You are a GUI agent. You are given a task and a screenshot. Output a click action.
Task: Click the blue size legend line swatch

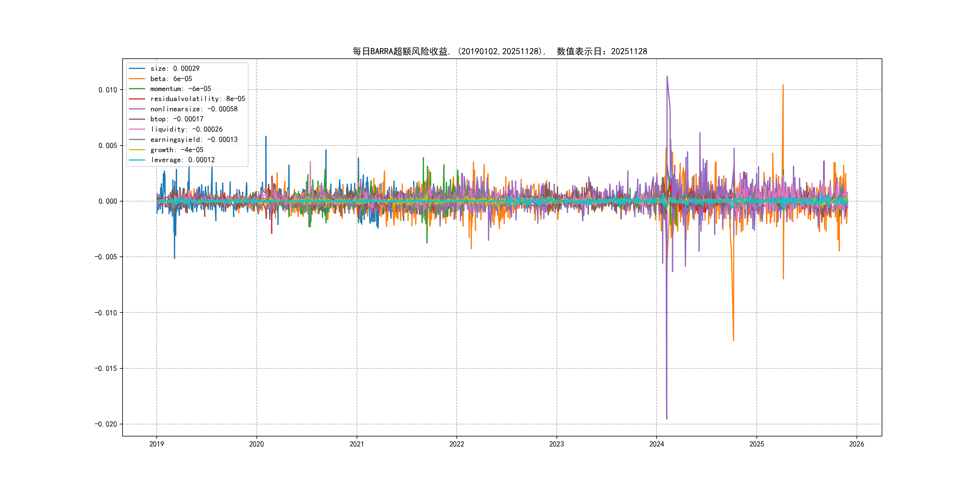point(137,68)
